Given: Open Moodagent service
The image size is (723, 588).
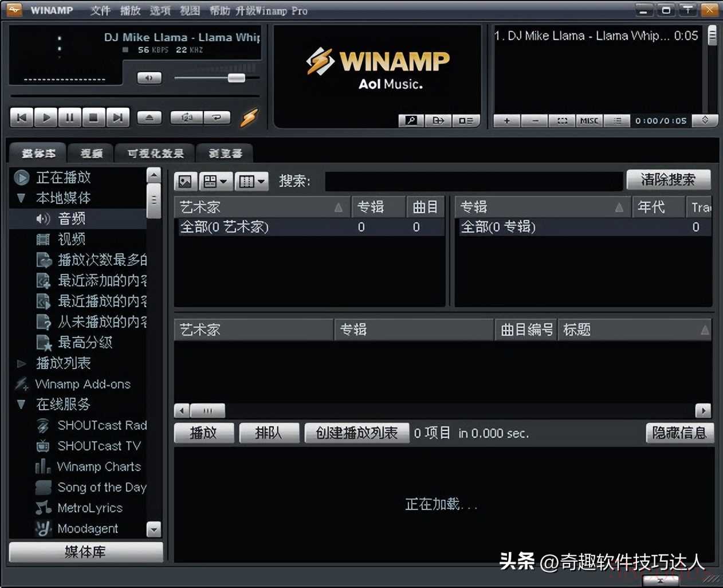Looking at the screenshot, I should coord(88,528).
